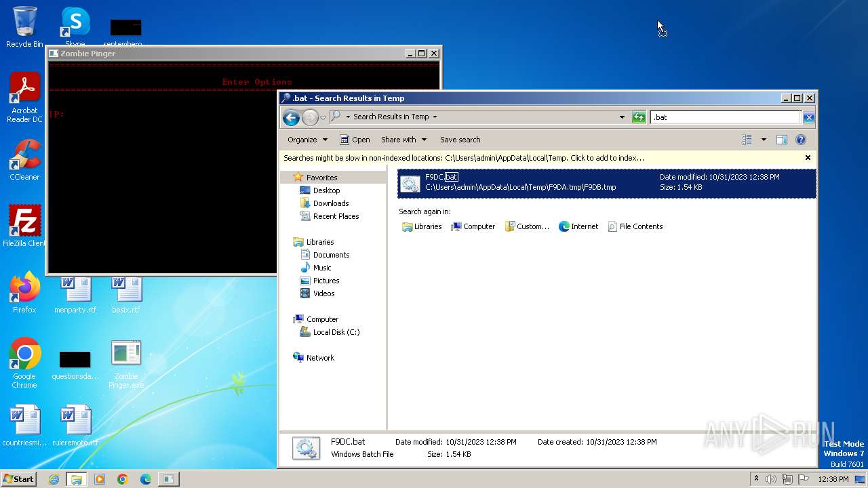Select the bestx.rtf desktop file

126,293
